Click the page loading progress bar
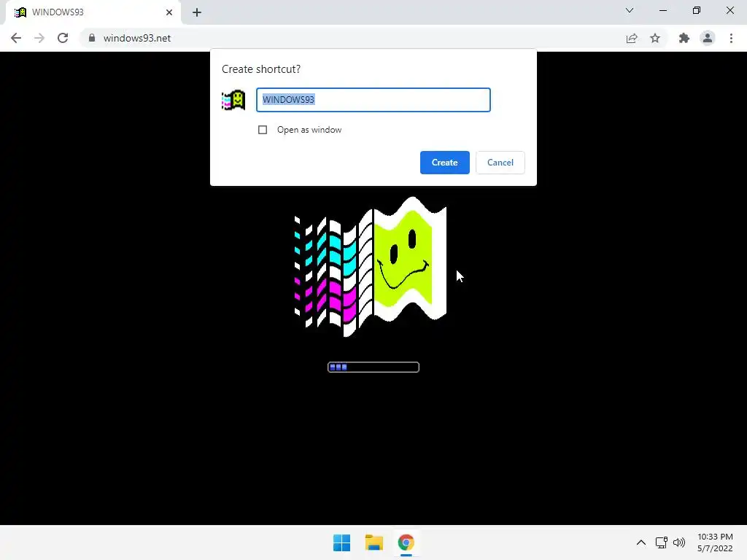The width and height of the screenshot is (747, 560). click(373, 367)
